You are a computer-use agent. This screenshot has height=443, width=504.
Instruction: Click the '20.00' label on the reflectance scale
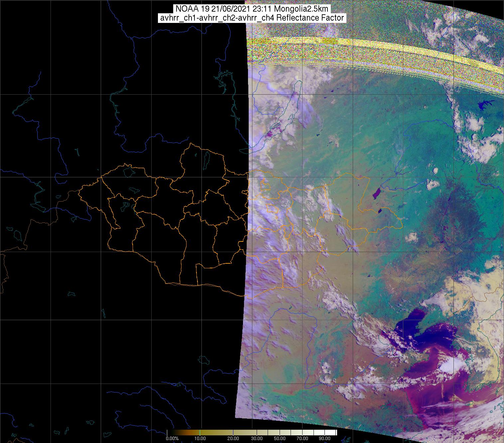click(x=233, y=438)
